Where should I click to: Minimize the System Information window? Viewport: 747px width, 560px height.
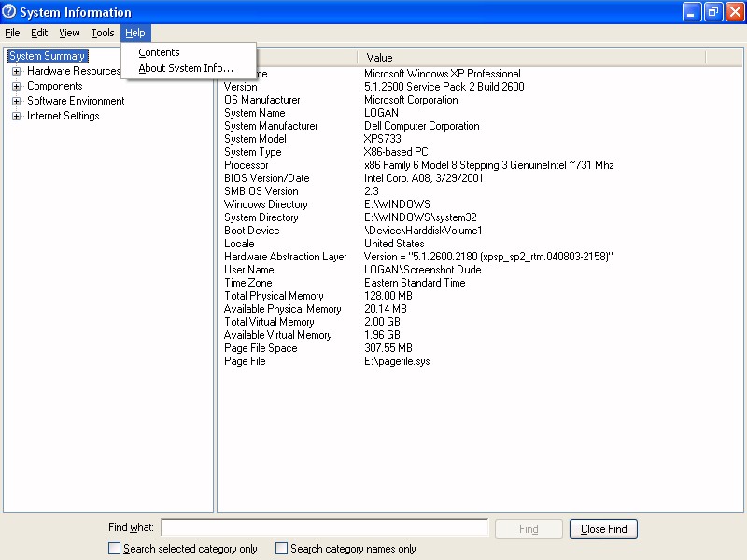point(691,12)
